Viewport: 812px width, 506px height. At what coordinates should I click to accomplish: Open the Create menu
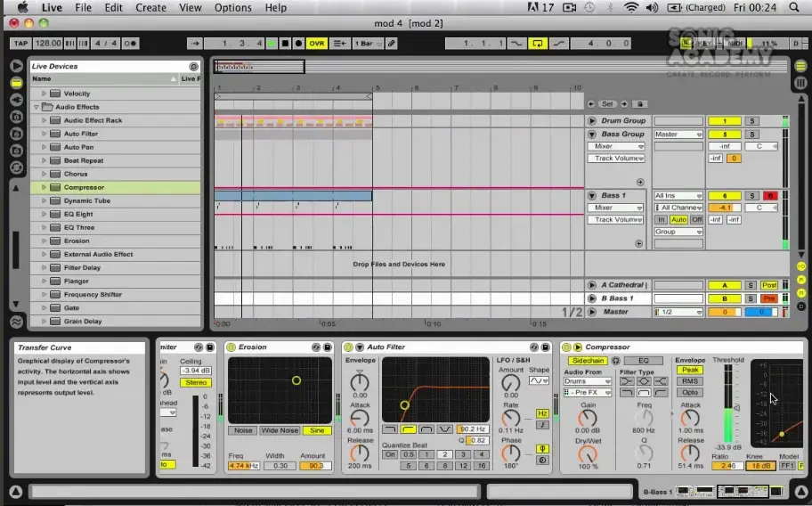(x=150, y=7)
